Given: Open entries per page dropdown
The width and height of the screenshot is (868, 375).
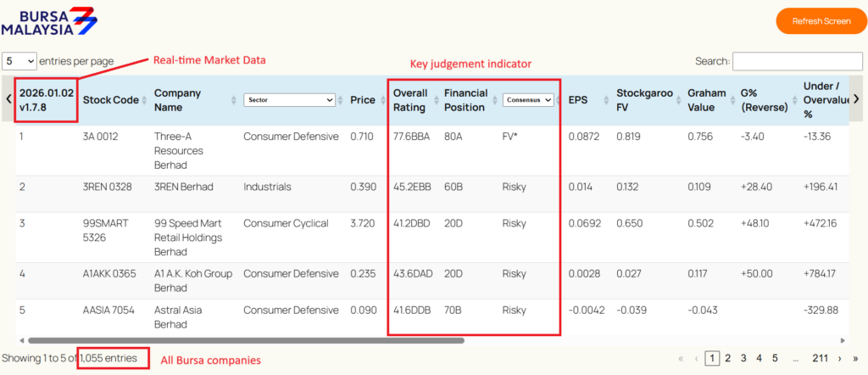Looking at the screenshot, I should (19, 61).
